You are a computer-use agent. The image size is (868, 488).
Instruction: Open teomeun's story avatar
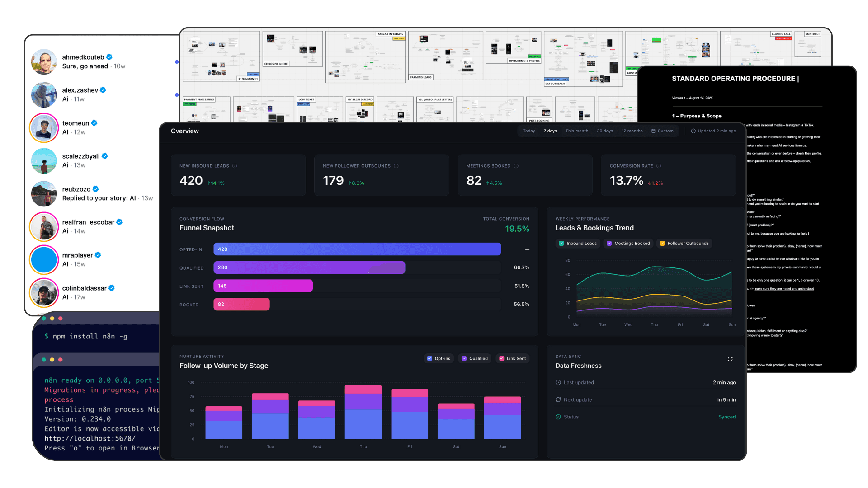[x=44, y=128]
